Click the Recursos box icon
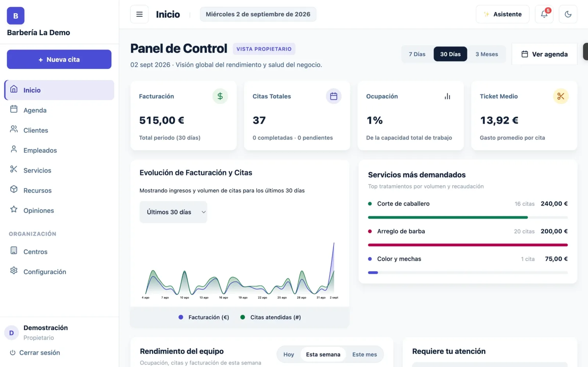 pyautogui.click(x=14, y=189)
